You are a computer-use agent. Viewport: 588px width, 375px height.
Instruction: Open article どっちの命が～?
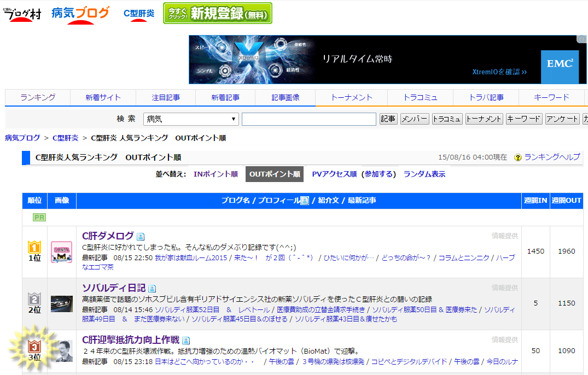406,257
